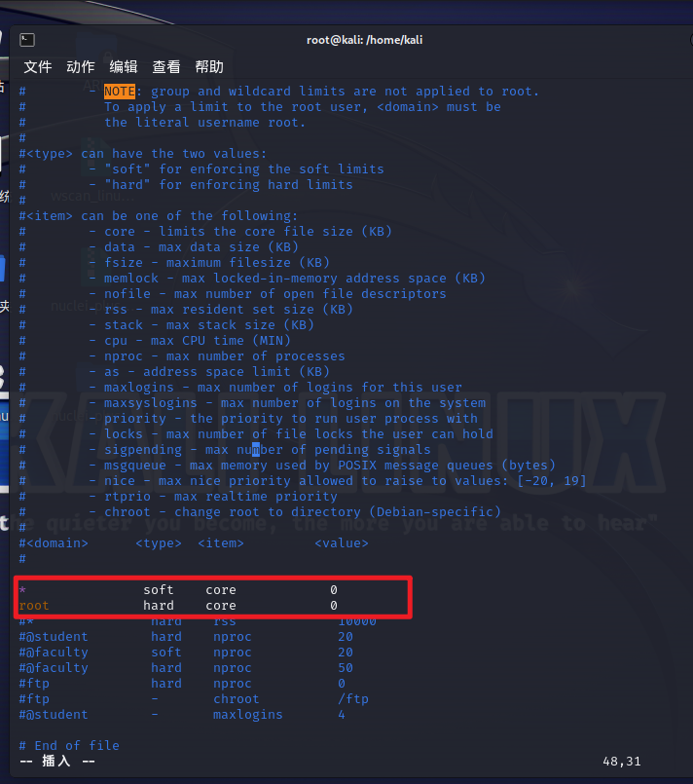Click the window title root@kali: /home/kali

pyautogui.click(x=364, y=40)
